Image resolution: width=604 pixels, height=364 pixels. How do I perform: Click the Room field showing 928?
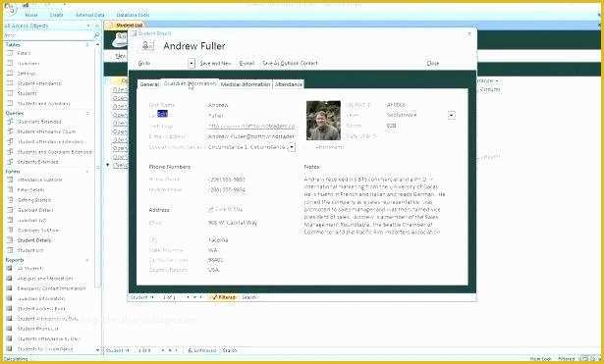point(391,126)
